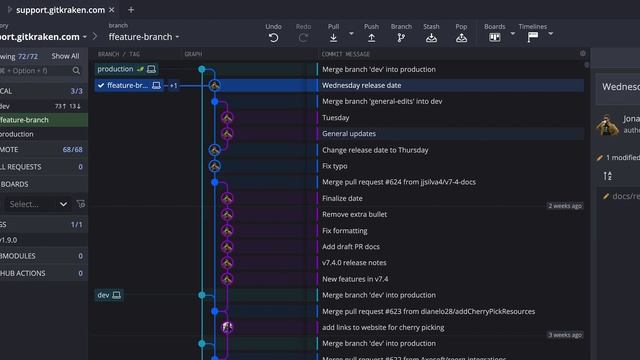Click the computer icon on production label

pyautogui.click(x=151, y=69)
